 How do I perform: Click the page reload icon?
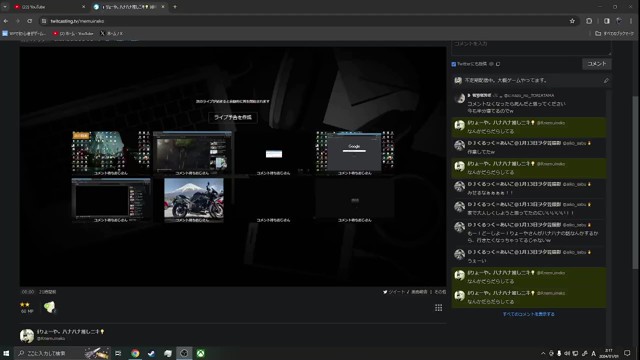pos(29,21)
